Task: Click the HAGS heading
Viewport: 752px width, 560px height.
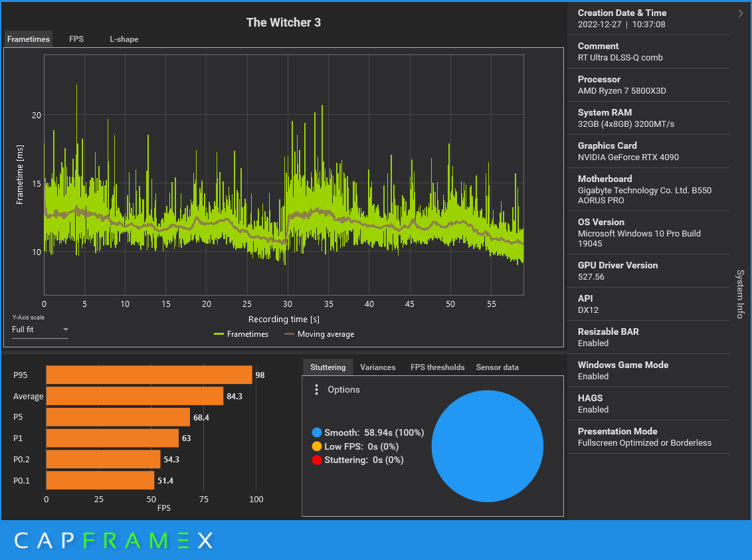Action: [590, 398]
